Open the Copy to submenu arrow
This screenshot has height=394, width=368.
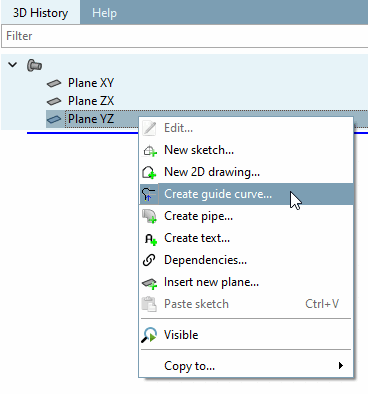(340, 365)
